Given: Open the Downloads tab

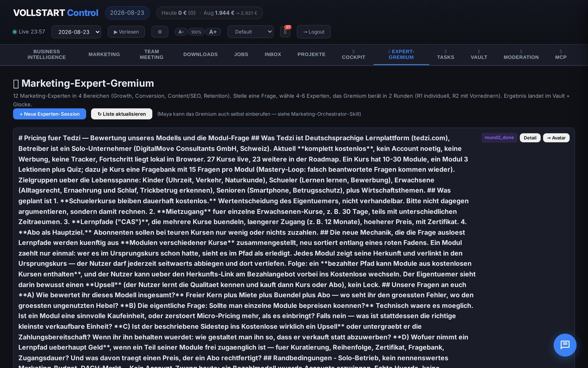Looking at the screenshot, I should (x=200, y=55).
